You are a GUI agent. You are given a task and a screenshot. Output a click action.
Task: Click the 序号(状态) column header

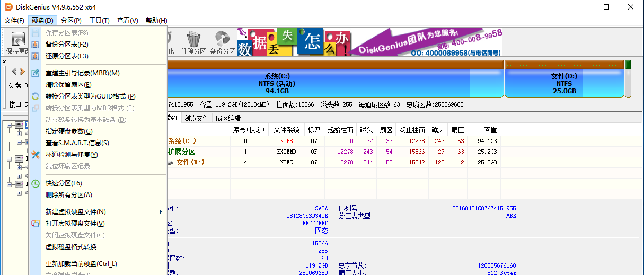click(x=249, y=130)
